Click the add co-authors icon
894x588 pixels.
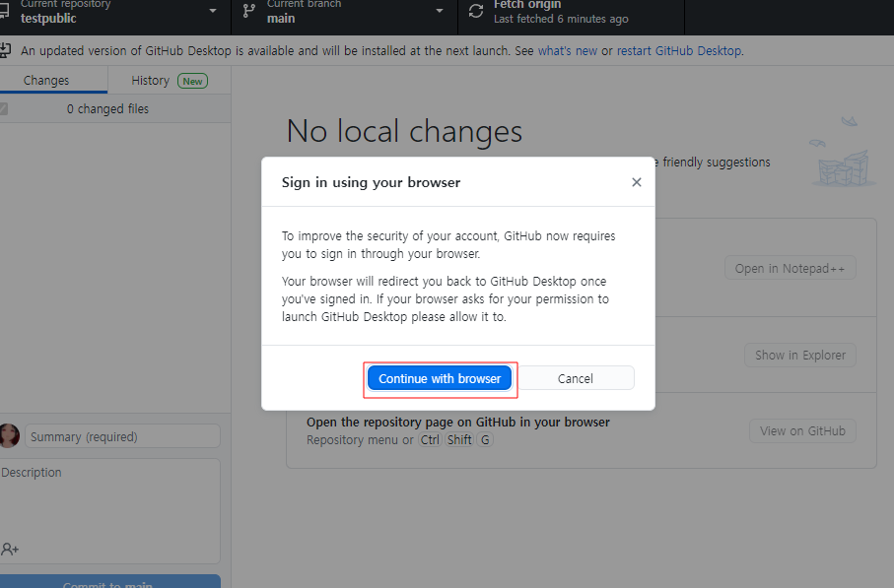(x=9, y=549)
